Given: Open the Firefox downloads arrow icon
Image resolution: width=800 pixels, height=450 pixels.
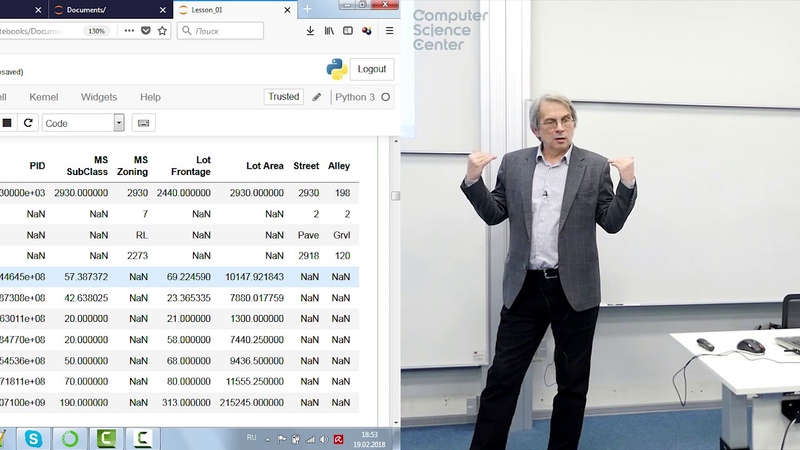Looking at the screenshot, I should pyautogui.click(x=310, y=31).
